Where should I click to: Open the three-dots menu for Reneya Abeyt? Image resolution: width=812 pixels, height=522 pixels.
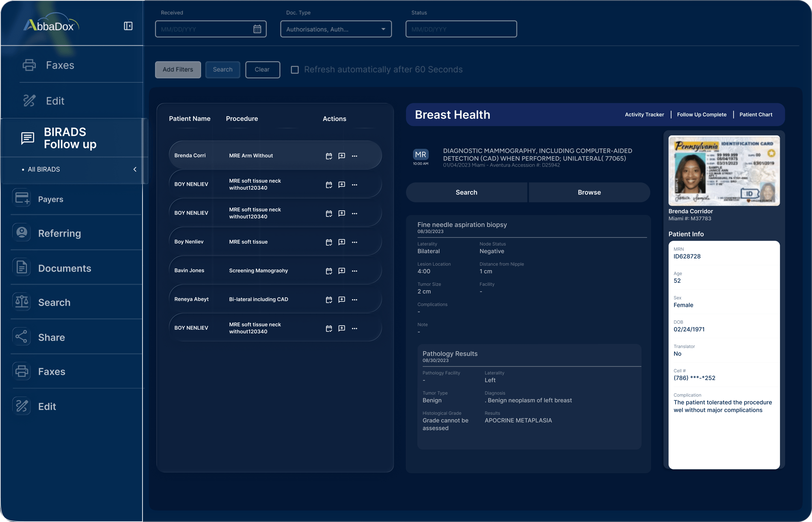[354, 300]
